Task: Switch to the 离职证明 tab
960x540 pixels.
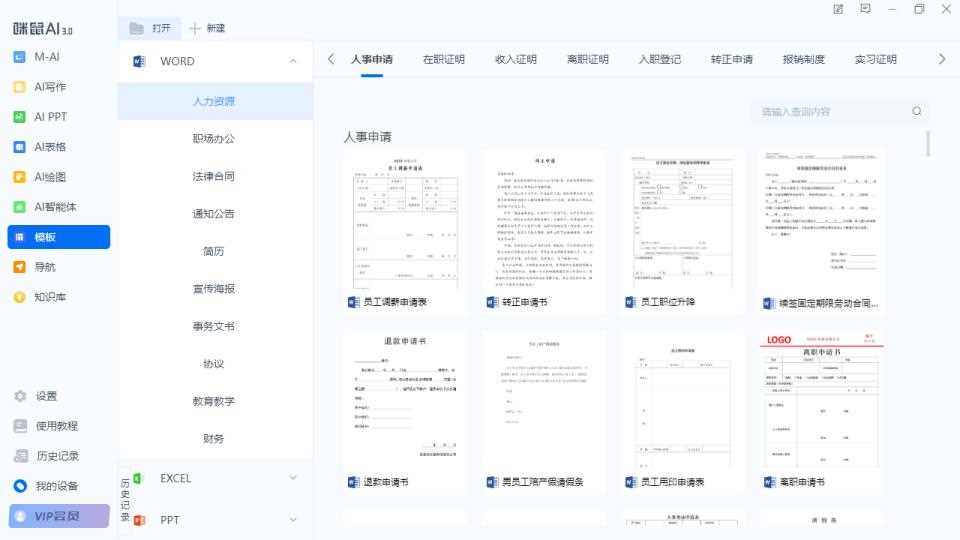Action: [587, 60]
